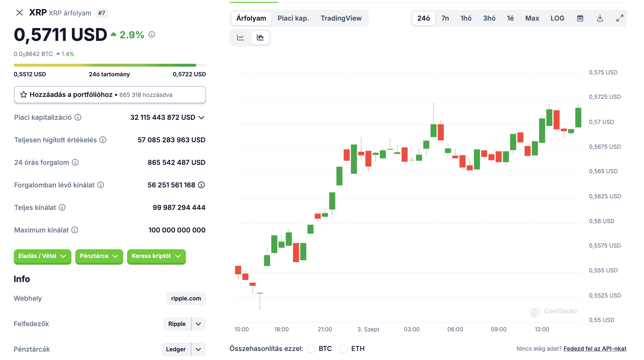Click the XRP coin logo icon

click(x=20, y=13)
